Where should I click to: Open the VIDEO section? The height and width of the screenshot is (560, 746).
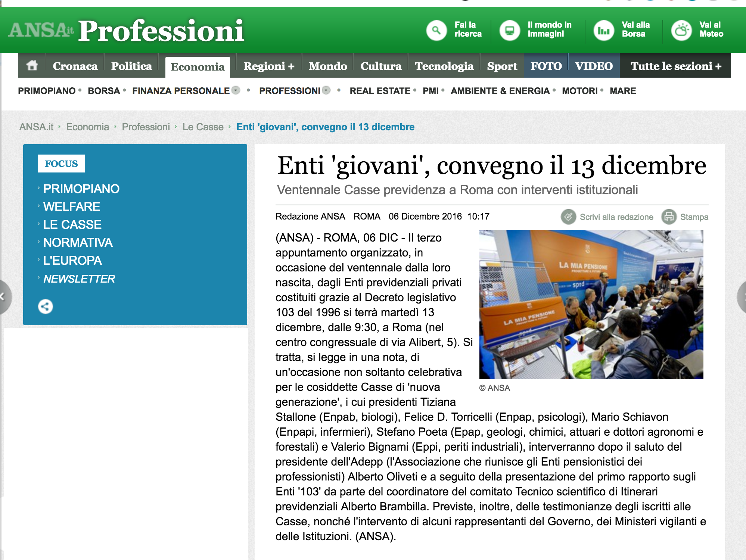594,66
